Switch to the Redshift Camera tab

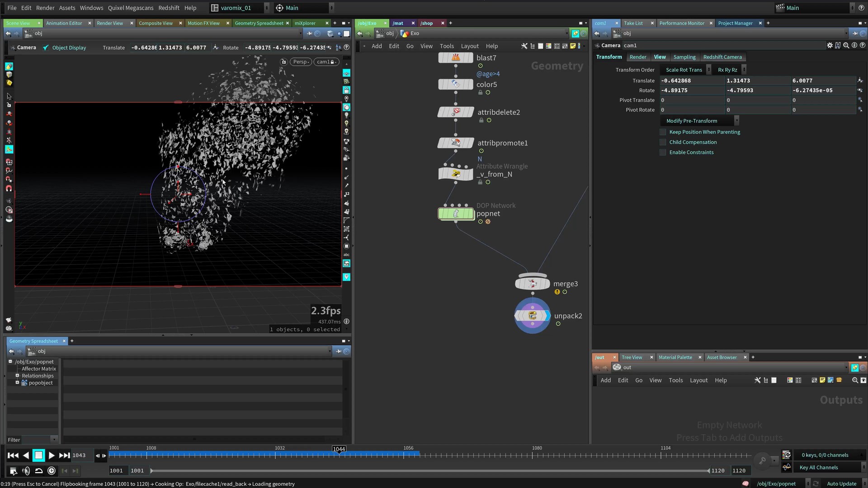pos(722,57)
